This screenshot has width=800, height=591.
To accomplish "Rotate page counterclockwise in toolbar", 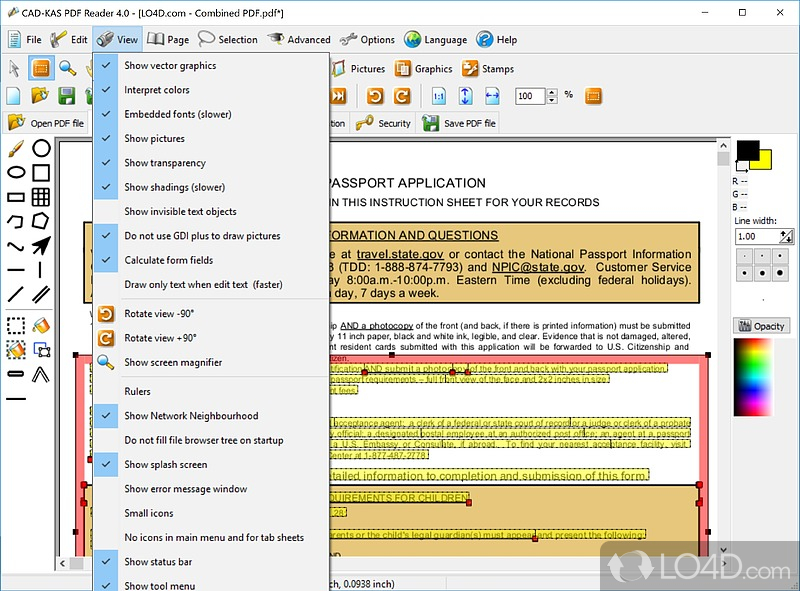I will pyautogui.click(x=375, y=96).
